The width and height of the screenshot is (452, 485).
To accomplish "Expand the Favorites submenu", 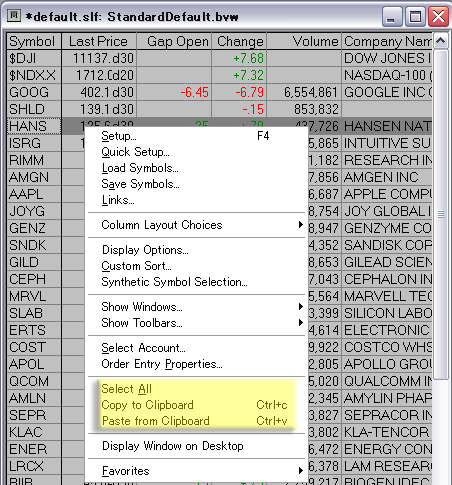I will 196,471.
